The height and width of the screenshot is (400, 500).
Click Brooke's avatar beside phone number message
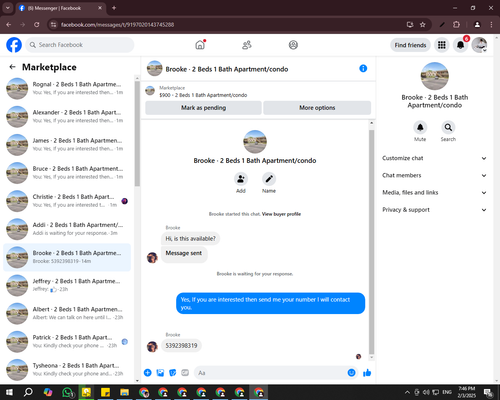152,347
